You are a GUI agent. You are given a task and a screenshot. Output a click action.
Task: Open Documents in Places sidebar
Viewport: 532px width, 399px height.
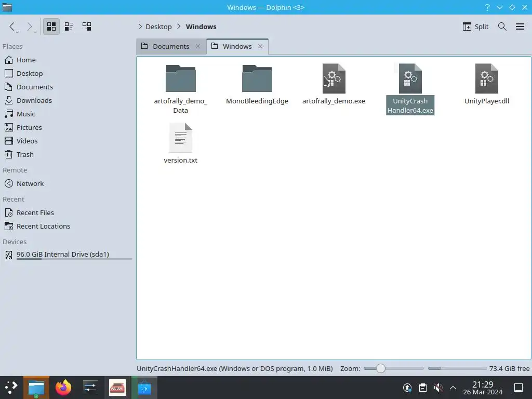point(67,87)
